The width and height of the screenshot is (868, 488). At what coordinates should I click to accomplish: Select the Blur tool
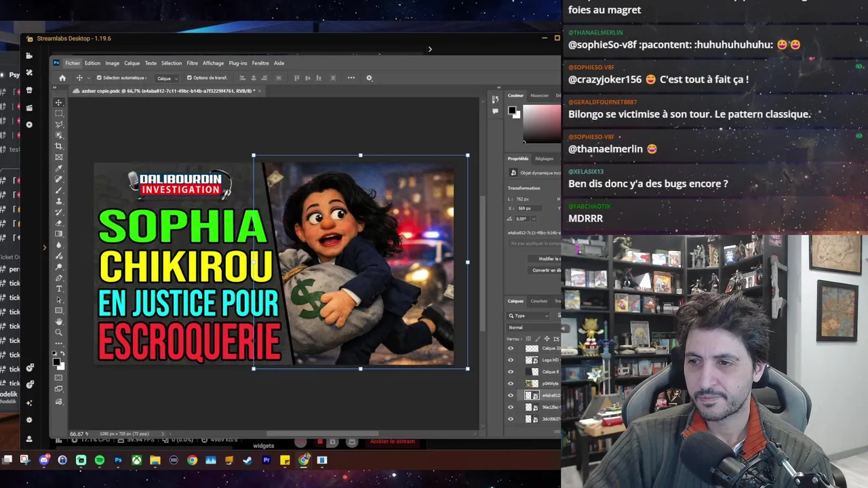[x=58, y=245]
